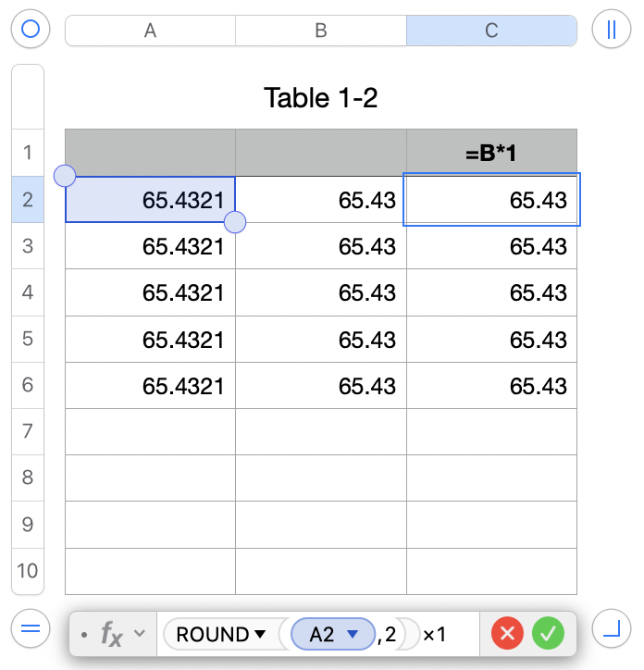Click the digits argument 2 in formula
644x670 pixels.
point(391,635)
